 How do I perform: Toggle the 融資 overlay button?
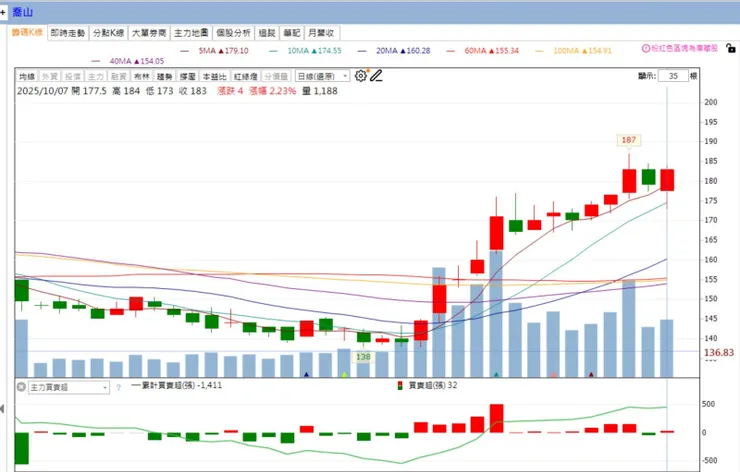point(118,76)
